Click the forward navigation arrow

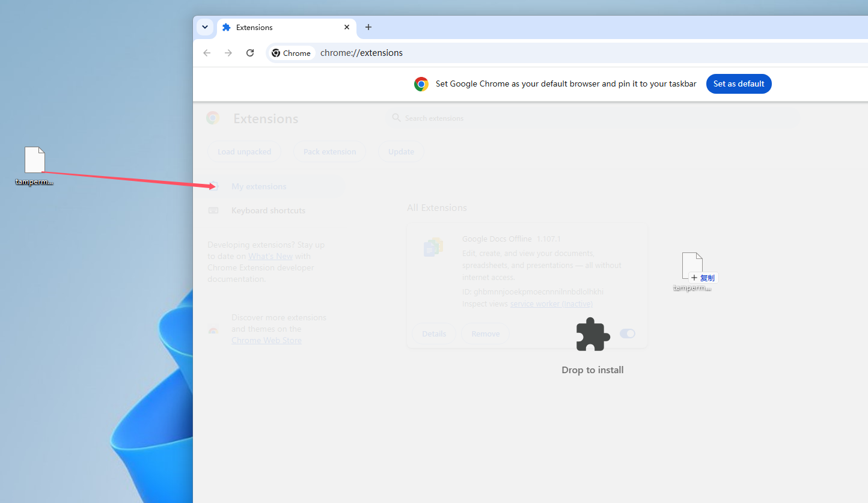coord(228,53)
